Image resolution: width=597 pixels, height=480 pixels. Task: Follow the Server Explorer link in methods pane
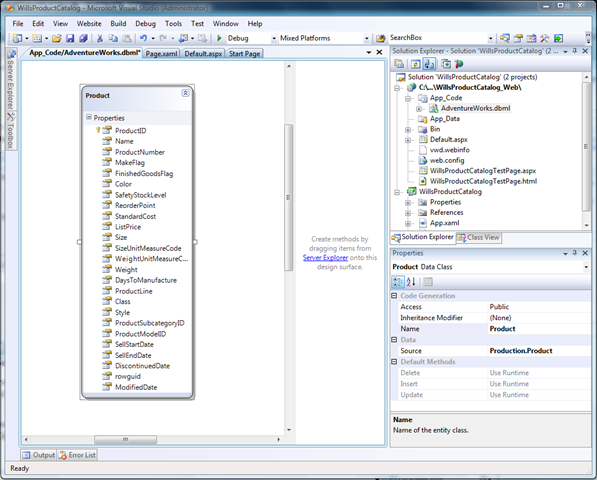[x=325, y=258]
